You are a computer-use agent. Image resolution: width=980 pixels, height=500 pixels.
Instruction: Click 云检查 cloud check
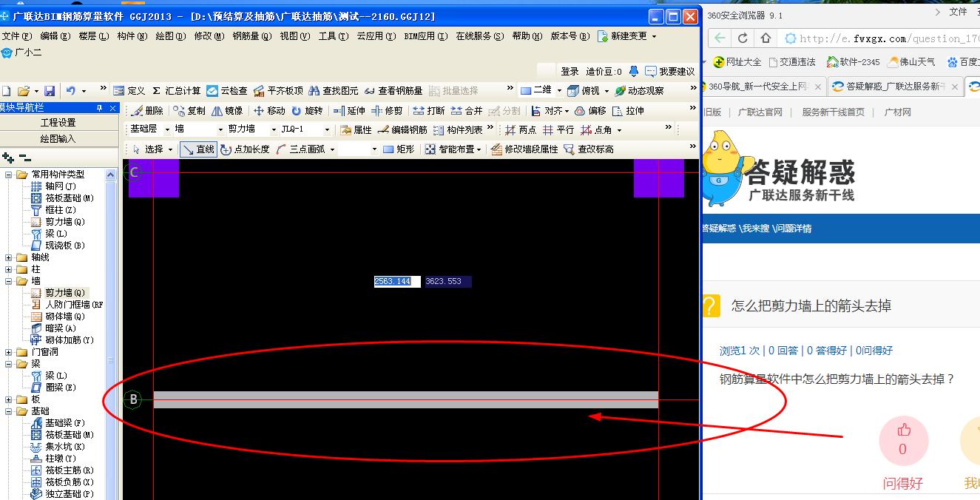(x=227, y=91)
